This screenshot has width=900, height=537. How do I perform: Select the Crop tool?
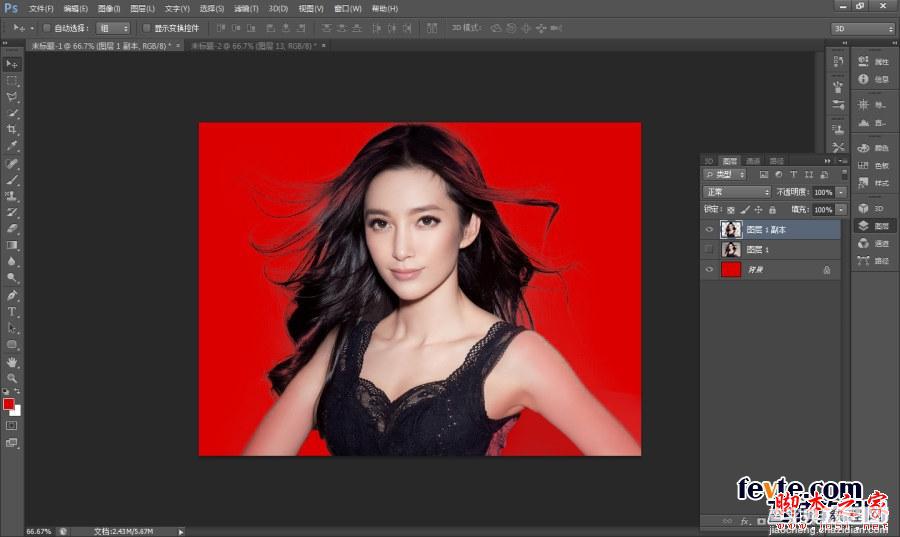[x=11, y=129]
